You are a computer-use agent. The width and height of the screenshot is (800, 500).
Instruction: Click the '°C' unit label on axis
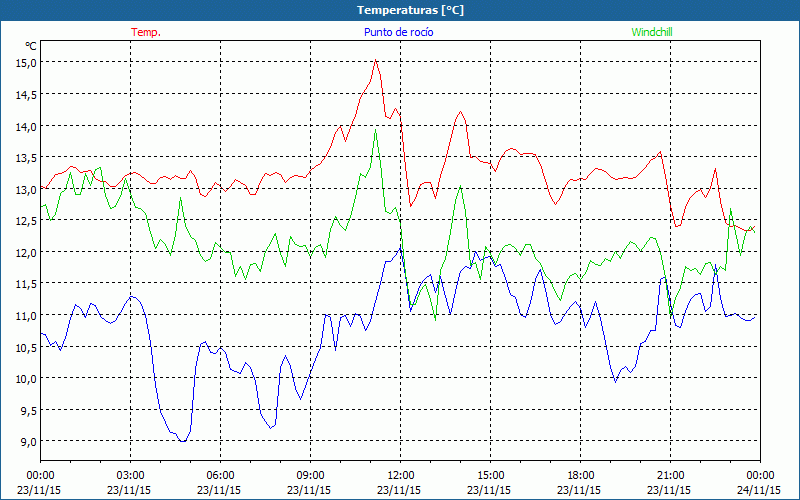coord(31,46)
